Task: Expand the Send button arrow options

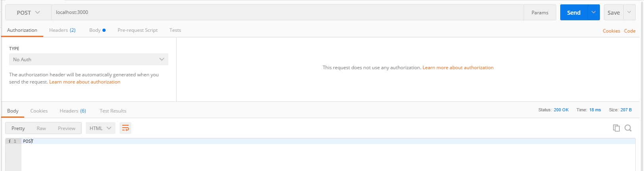Action: point(593,12)
